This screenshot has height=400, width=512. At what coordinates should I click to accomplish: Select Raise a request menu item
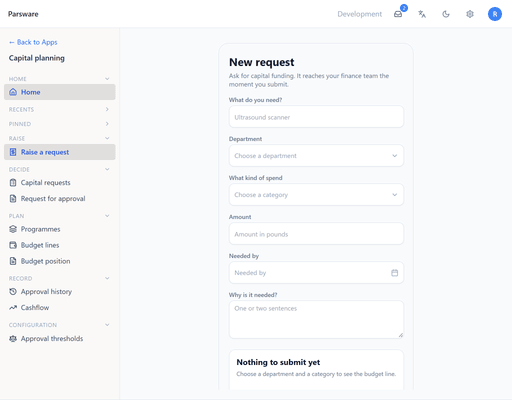60,152
